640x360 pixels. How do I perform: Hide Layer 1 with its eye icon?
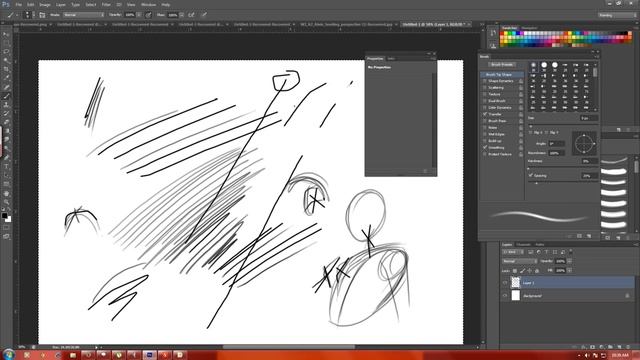click(505, 282)
